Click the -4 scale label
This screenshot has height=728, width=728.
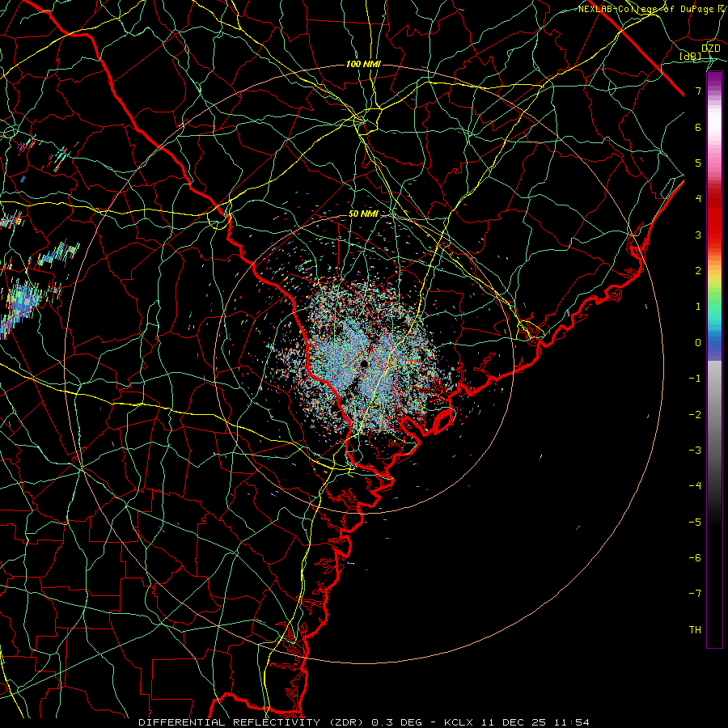pyautogui.click(x=695, y=486)
